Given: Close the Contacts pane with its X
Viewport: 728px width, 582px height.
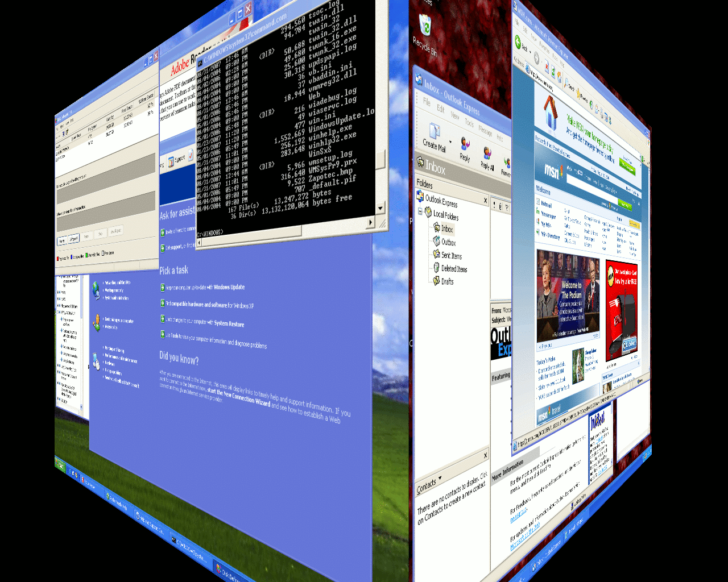Looking at the screenshot, I should click(x=485, y=455).
